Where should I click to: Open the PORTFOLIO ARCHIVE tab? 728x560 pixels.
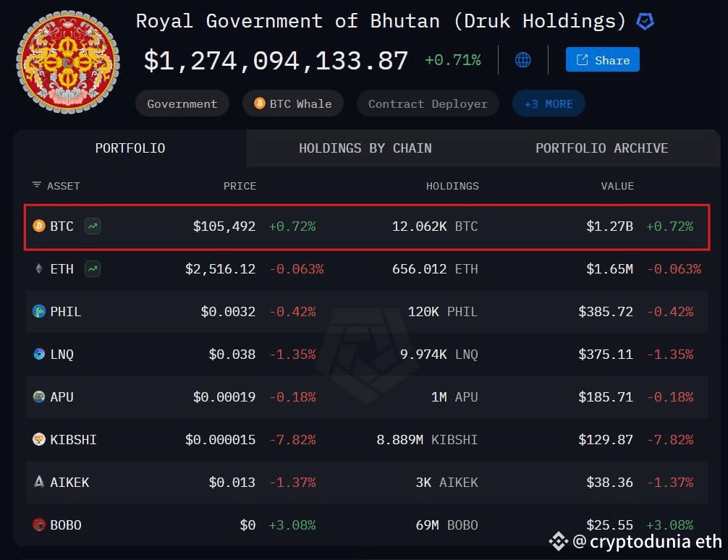click(x=601, y=148)
